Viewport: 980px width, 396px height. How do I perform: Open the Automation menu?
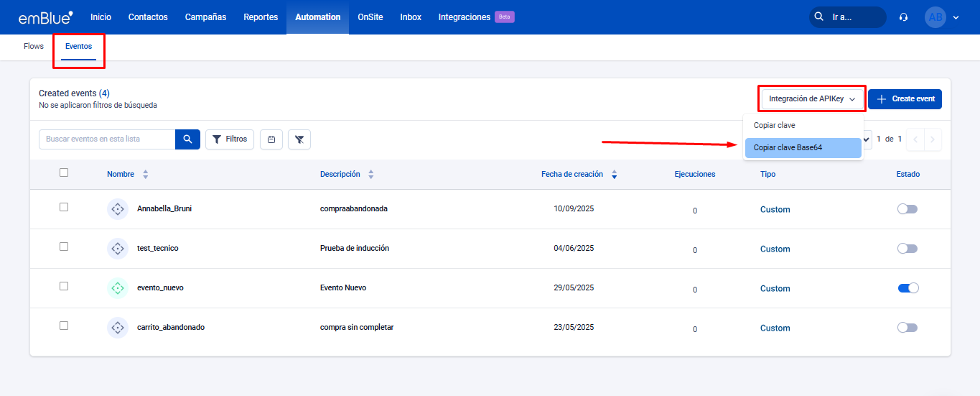pos(318,17)
